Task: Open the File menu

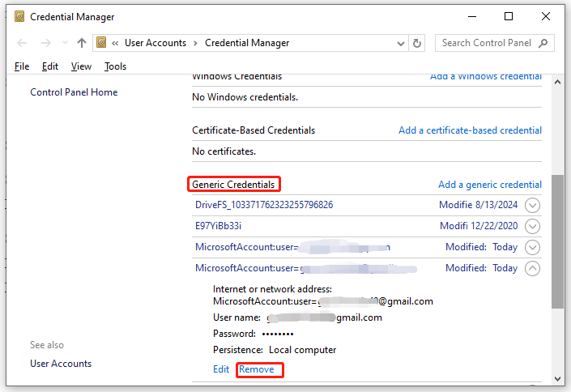Action: 22,66
